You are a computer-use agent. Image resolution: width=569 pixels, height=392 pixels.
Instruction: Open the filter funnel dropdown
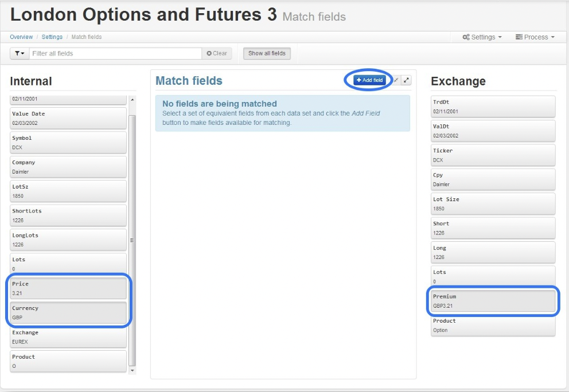click(x=20, y=53)
